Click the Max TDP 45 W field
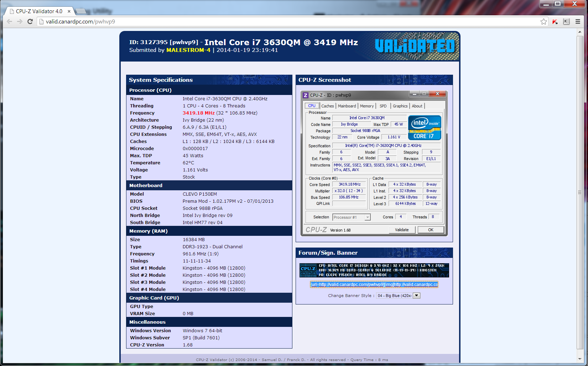The height and width of the screenshot is (366, 588). 399,124
